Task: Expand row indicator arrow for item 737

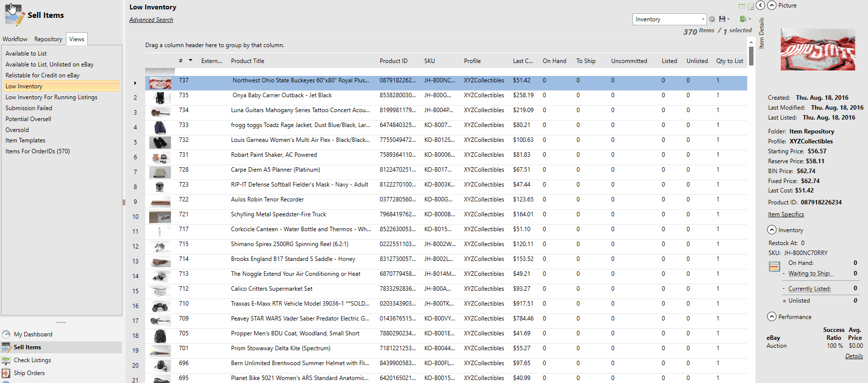Action: pos(135,83)
